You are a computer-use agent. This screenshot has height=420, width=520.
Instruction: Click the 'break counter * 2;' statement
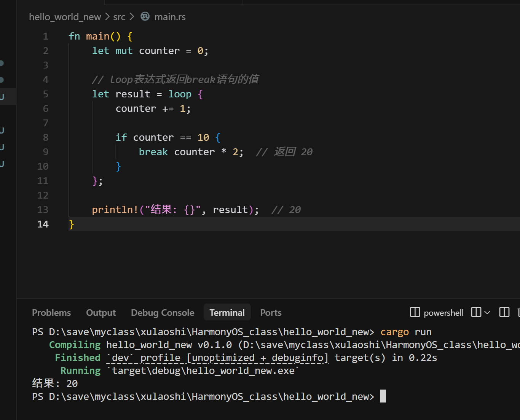tap(191, 152)
